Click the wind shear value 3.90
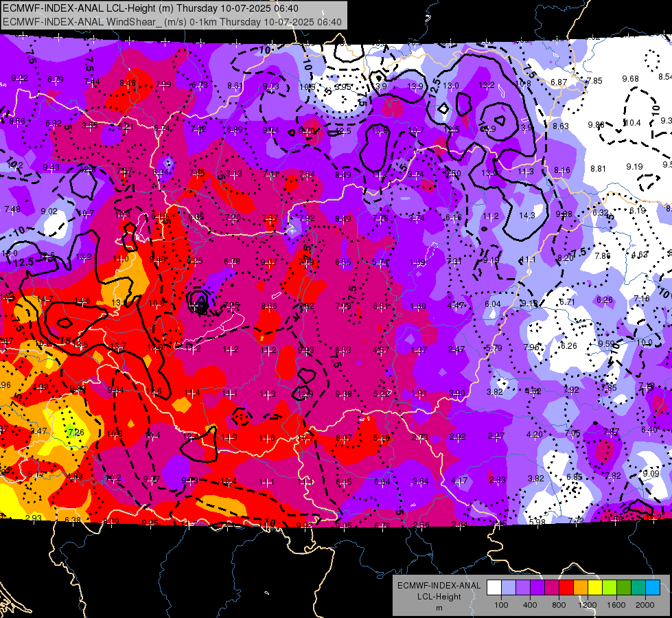Viewport: 672px width, 618px height. 457,393
